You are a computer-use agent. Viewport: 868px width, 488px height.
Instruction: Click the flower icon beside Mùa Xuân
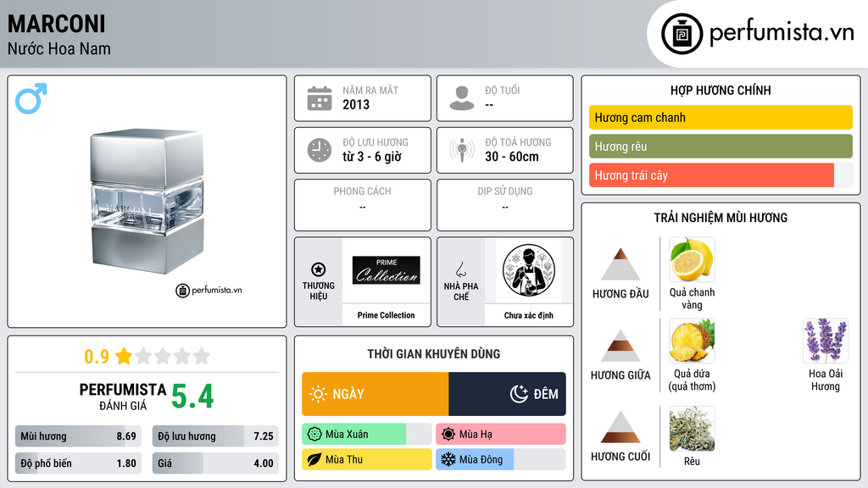(314, 435)
